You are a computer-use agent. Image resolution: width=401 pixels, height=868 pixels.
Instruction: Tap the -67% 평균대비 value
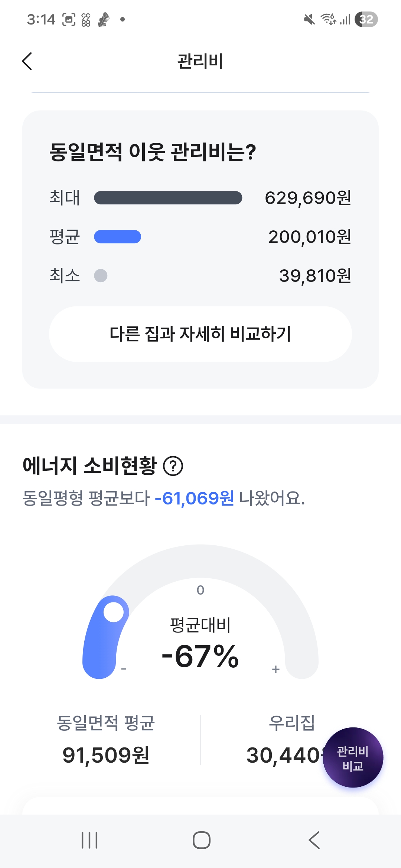coord(200,657)
